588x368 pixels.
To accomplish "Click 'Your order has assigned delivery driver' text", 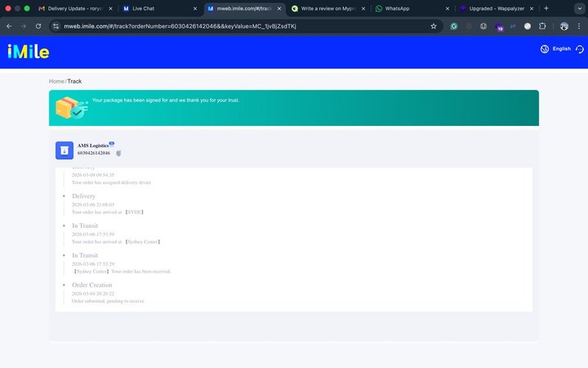I will pos(112,182).
